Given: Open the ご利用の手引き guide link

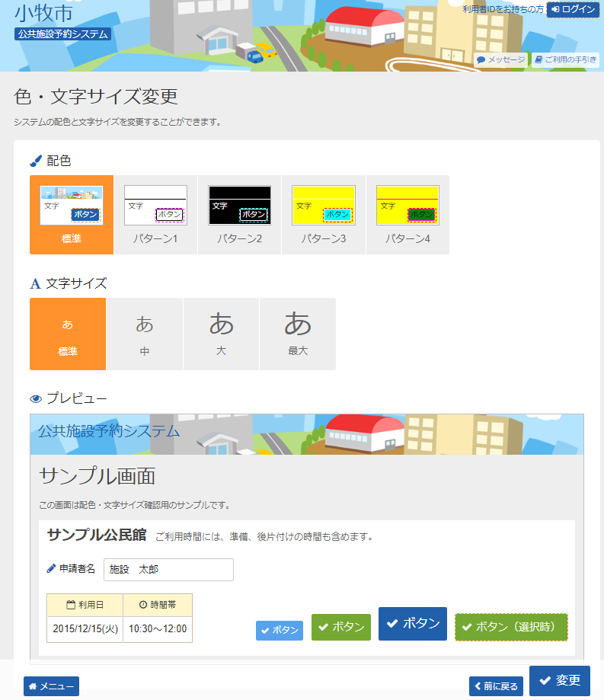Looking at the screenshot, I should click(565, 60).
